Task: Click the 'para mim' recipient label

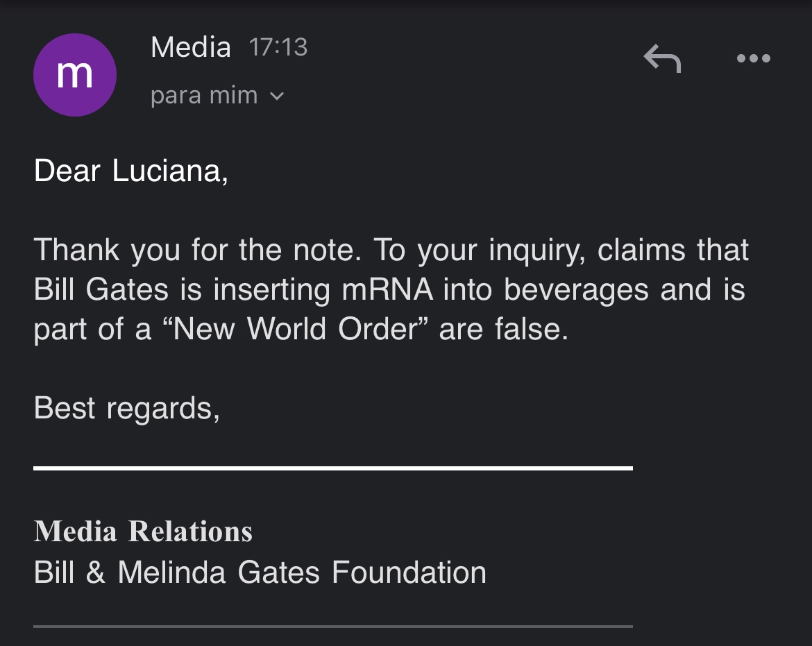Action: click(x=204, y=96)
